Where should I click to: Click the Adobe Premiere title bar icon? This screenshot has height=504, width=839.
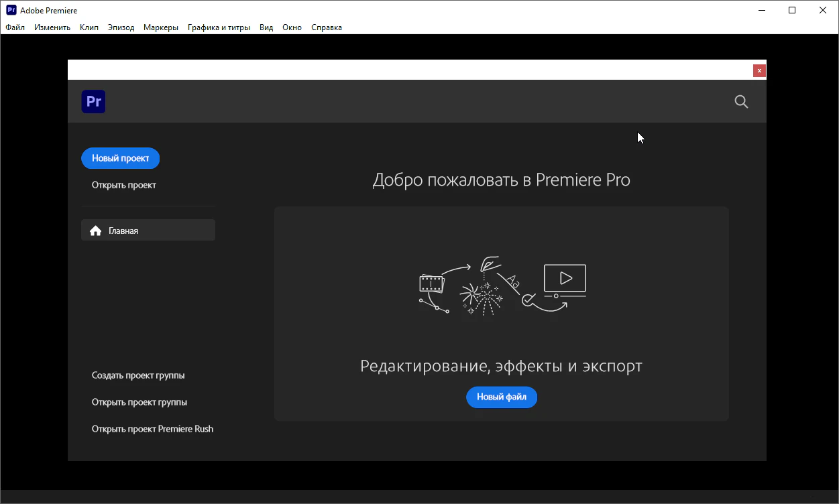pyautogui.click(x=11, y=10)
